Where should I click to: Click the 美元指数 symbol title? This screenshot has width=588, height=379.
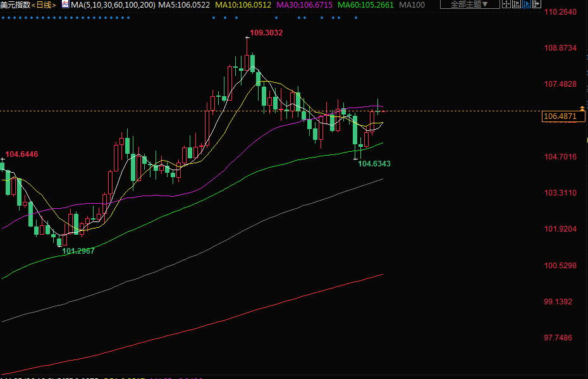pos(15,4)
